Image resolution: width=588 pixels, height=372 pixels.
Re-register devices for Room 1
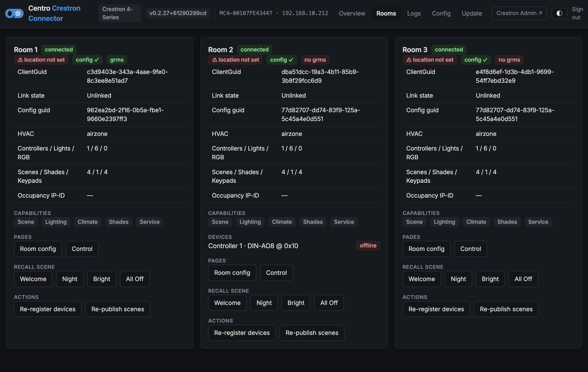pyautogui.click(x=48, y=309)
